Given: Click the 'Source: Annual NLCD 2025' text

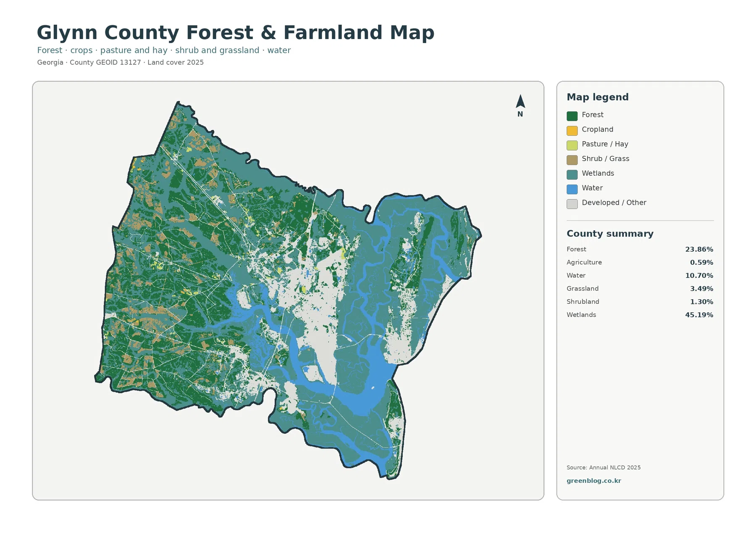Looking at the screenshot, I should 604,467.
